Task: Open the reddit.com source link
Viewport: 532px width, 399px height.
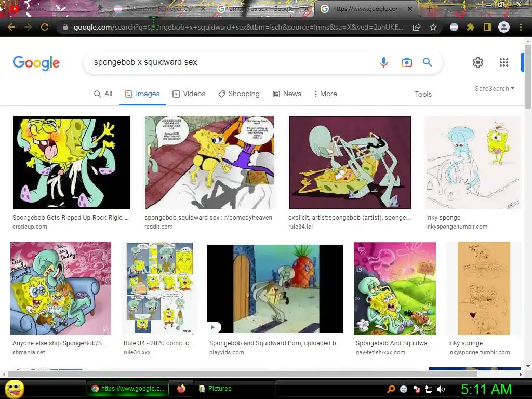Action: click(x=158, y=227)
